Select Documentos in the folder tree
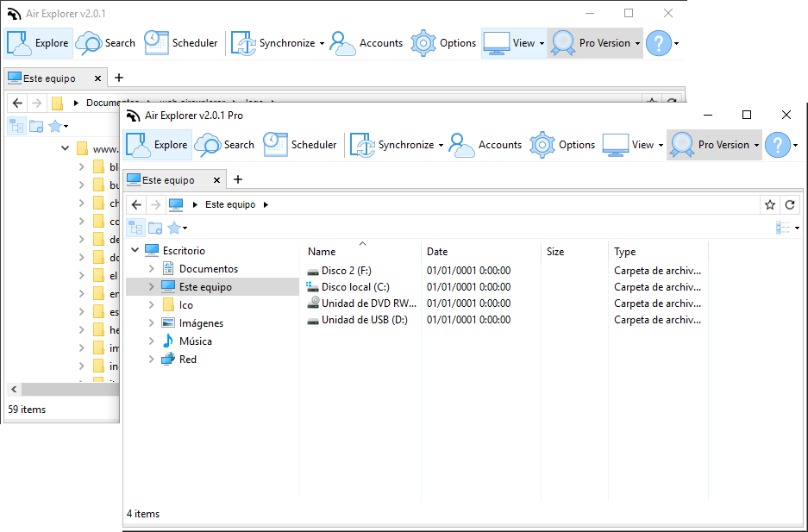Screen dimensions: 808x532 208,268
